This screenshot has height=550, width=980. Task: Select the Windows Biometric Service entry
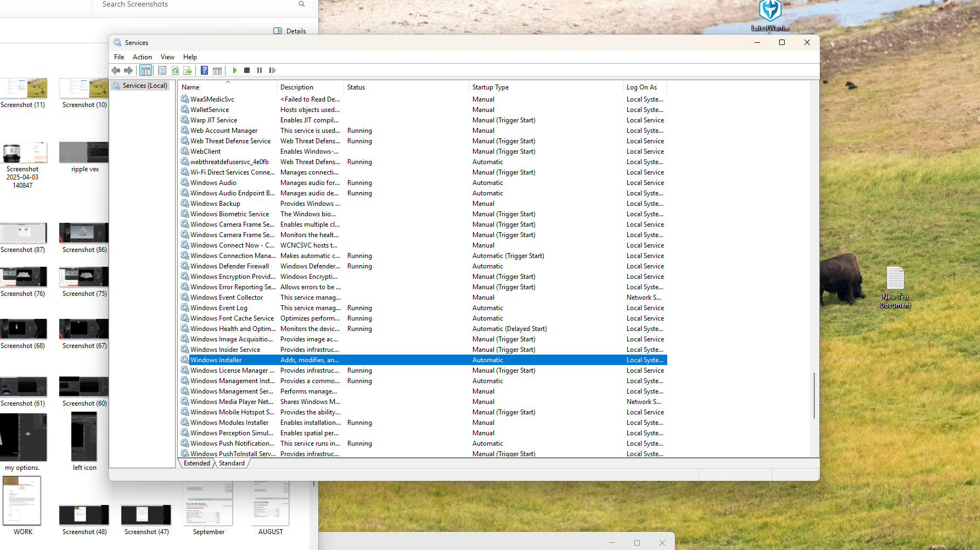click(x=423, y=214)
